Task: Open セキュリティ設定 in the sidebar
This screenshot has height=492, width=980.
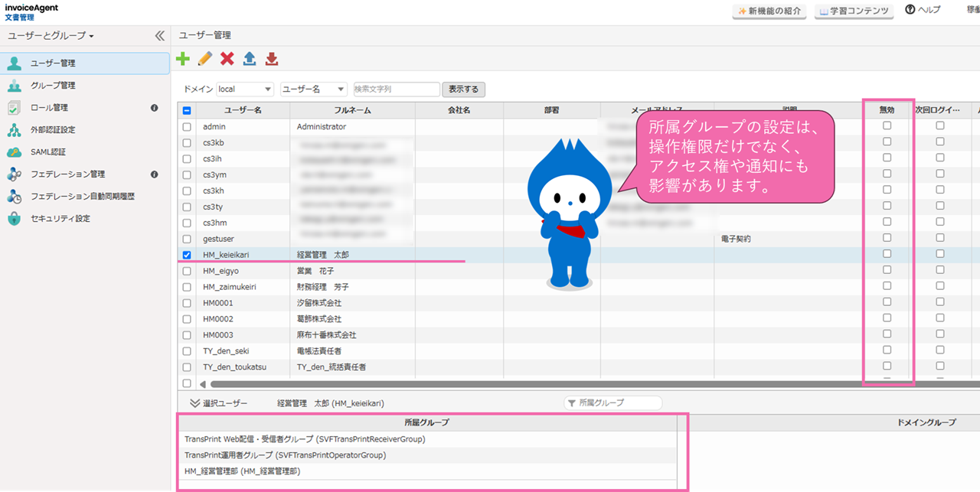Action: tap(60, 219)
